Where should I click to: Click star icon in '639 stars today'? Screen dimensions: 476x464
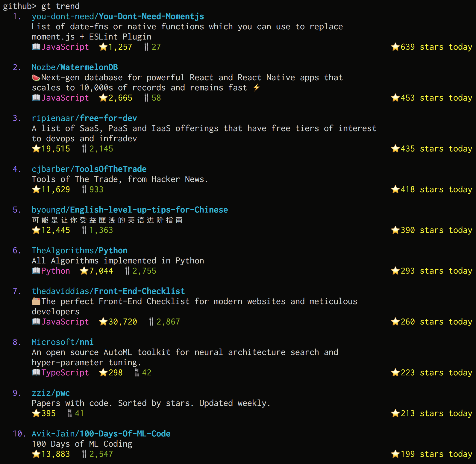click(x=395, y=47)
